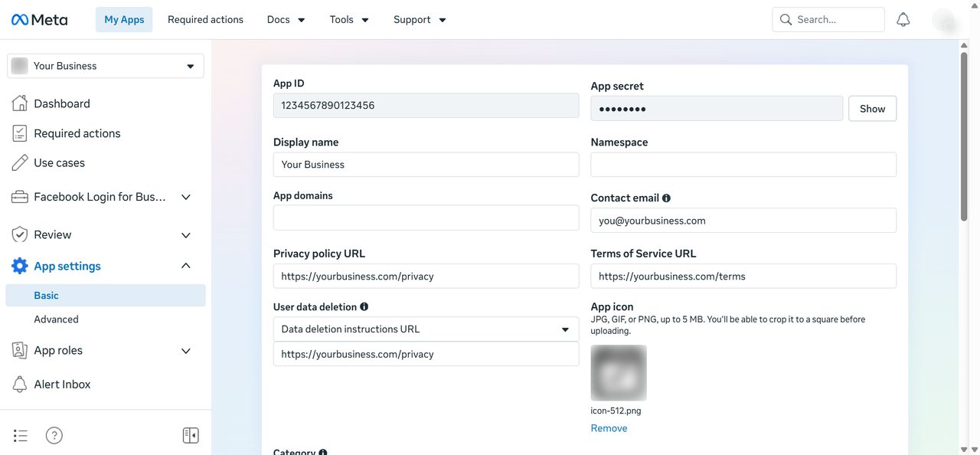980x455 pixels.
Task: Click the Contact email info icon
Action: pyautogui.click(x=666, y=198)
